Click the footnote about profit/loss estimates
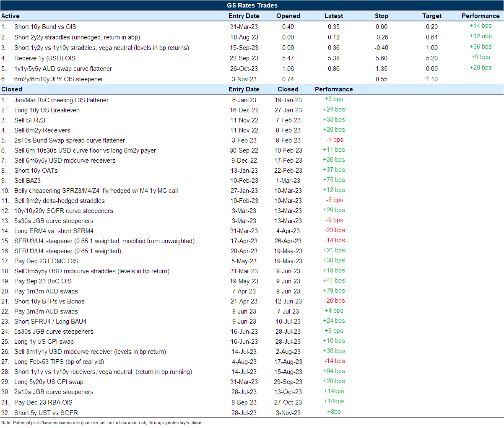 coord(102,423)
